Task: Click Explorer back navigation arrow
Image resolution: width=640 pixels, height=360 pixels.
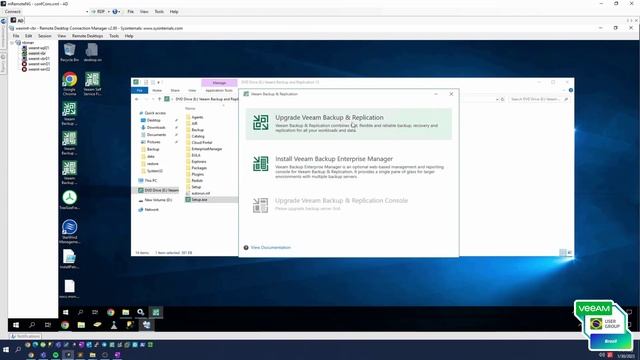Action: [137, 99]
